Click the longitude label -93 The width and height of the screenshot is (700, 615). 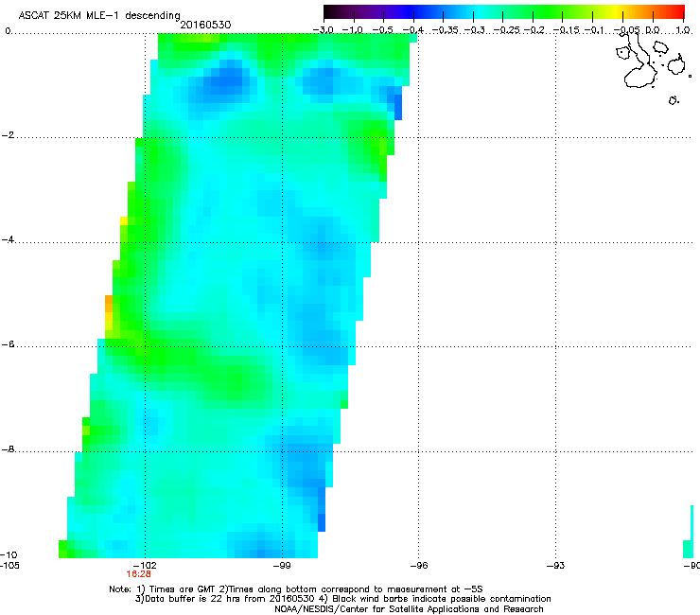555,565
